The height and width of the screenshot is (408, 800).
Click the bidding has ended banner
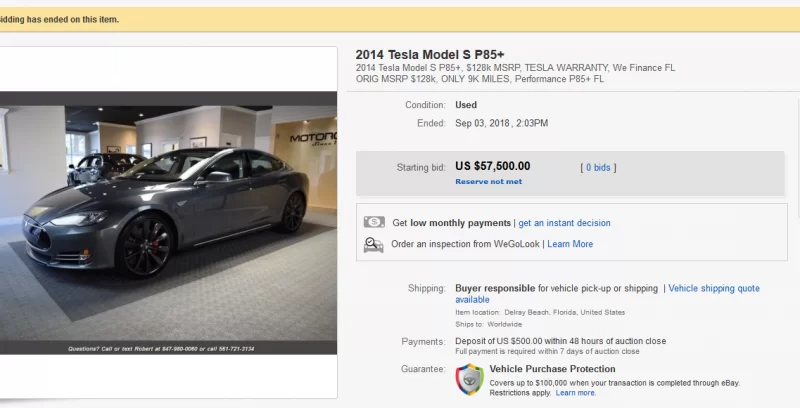(60, 19)
